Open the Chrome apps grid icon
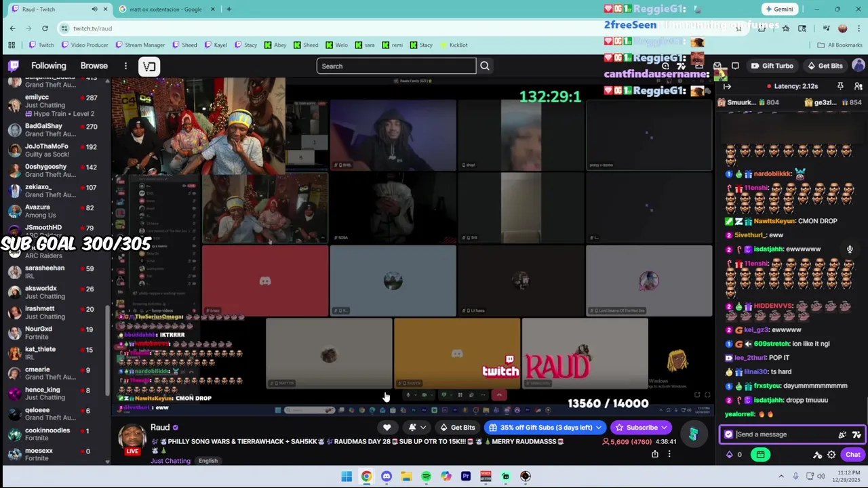Image resolution: width=868 pixels, height=488 pixels. click(12, 45)
